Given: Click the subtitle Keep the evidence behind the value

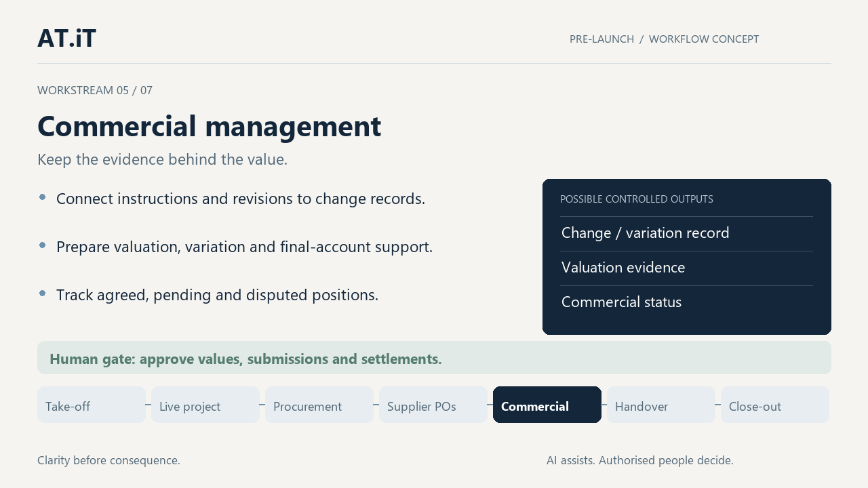Looking at the screenshot, I should coord(163,160).
